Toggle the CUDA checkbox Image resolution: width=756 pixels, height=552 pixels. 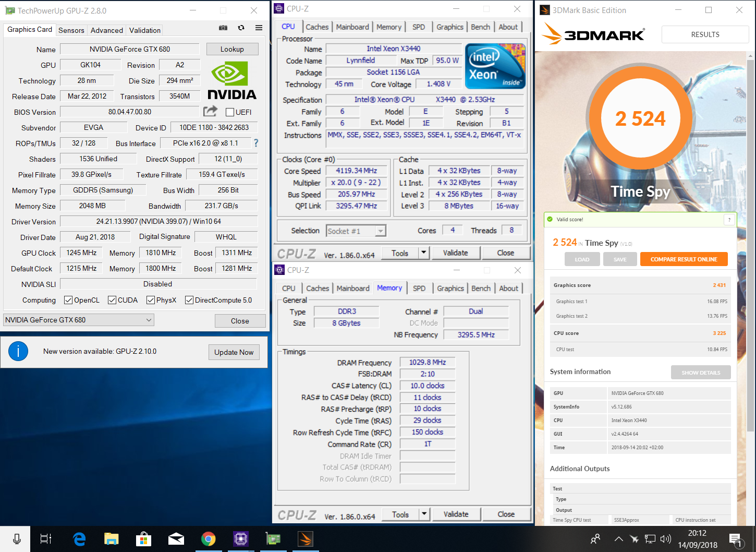coord(112,300)
